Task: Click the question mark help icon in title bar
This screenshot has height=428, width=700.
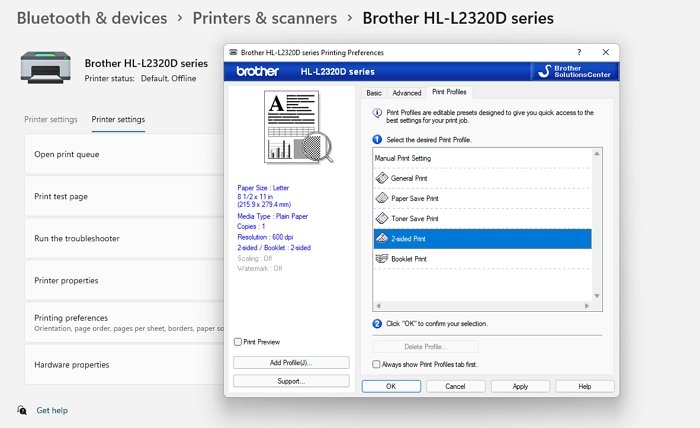Action: (x=579, y=52)
